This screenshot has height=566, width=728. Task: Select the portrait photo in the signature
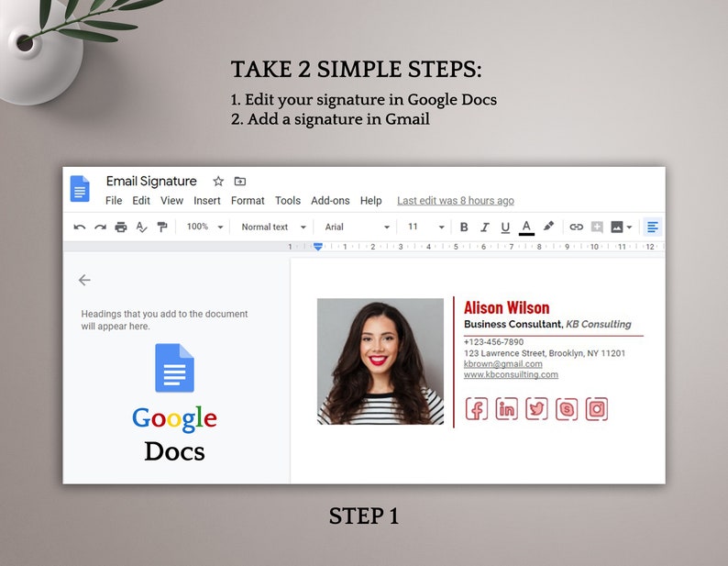(x=381, y=361)
